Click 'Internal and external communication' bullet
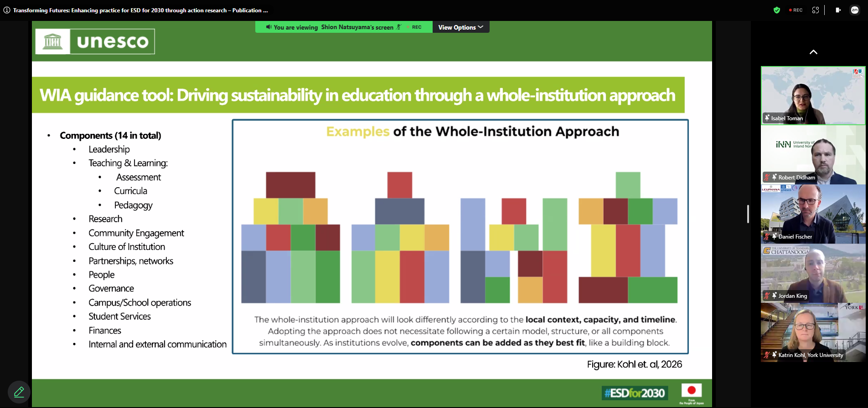The image size is (868, 408). pyautogui.click(x=157, y=344)
